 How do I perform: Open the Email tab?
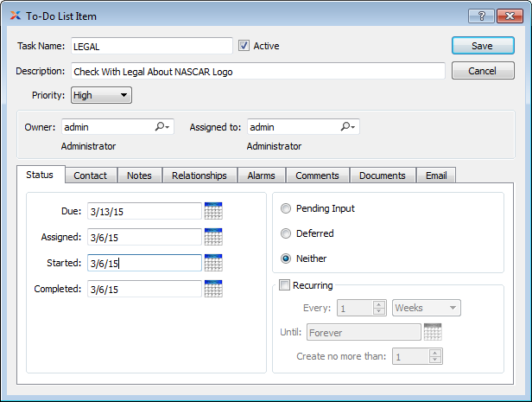pos(436,175)
